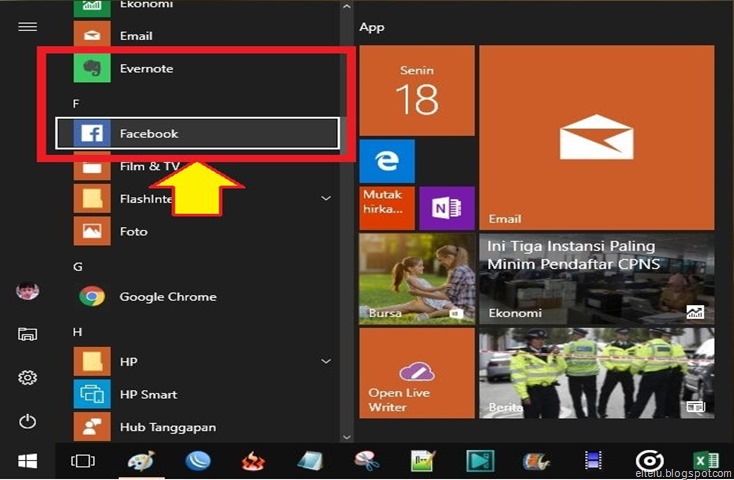Jump to letter F section header
The width and height of the screenshot is (734, 480).
click(76, 103)
